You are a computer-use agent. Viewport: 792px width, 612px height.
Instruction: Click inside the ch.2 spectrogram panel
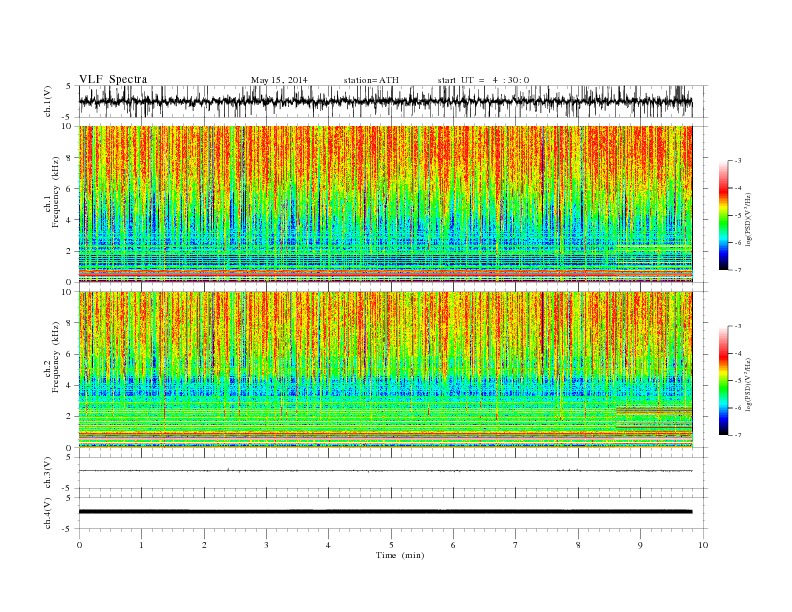386,370
